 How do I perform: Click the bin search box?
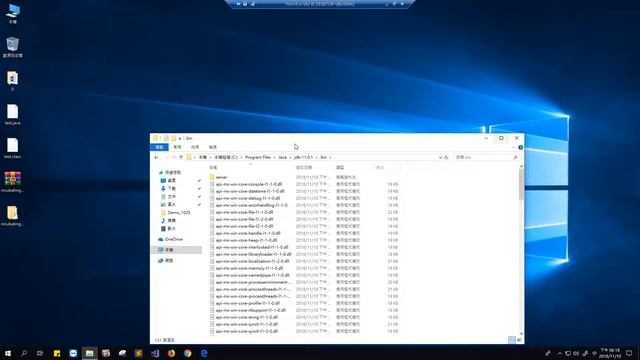pos(486,157)
